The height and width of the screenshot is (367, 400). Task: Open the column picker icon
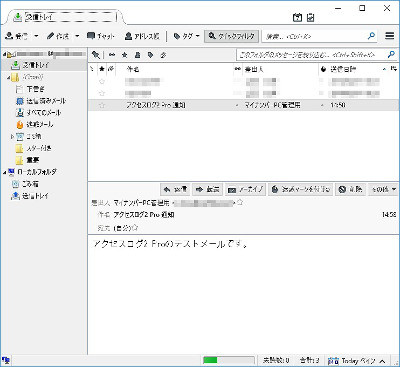tap(394, 69)
